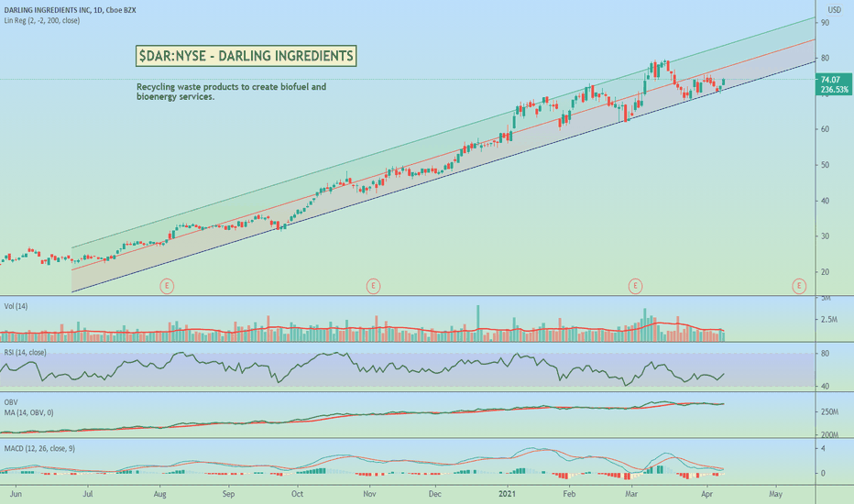Viewport: 854px width, 504px height.
Task: Click the 2021 year label on the time axis
Action: [508, 494]
